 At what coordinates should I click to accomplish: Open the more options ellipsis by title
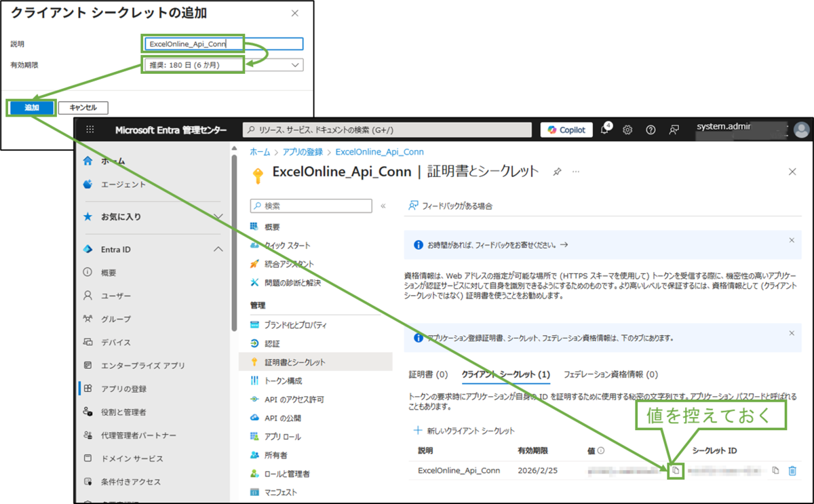click(x=576, y=172)
